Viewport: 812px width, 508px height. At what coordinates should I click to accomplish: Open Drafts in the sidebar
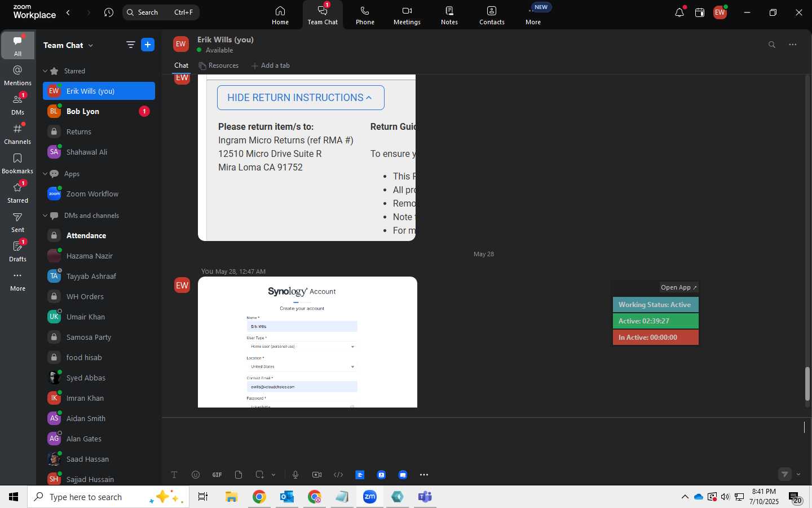coord(18,251)
